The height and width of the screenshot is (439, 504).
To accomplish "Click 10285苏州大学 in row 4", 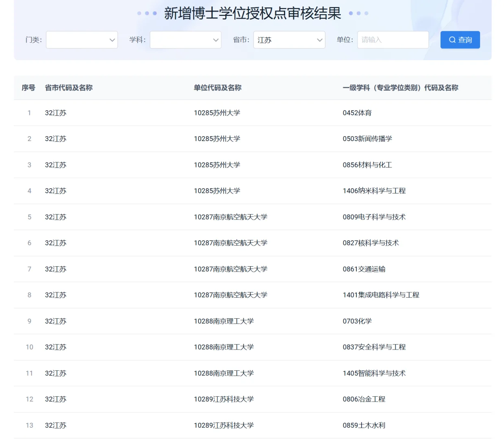I will point(217,191).
